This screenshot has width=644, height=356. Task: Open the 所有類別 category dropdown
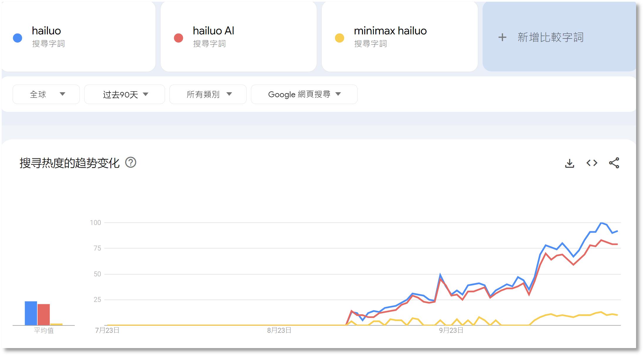click(x=208, y=94)
